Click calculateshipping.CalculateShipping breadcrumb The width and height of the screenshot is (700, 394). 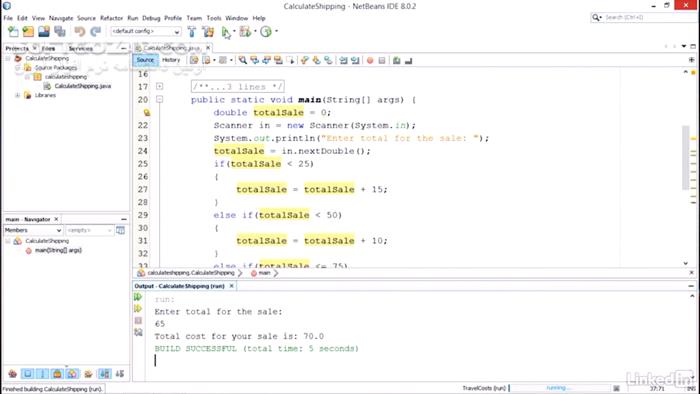(191, 273)
